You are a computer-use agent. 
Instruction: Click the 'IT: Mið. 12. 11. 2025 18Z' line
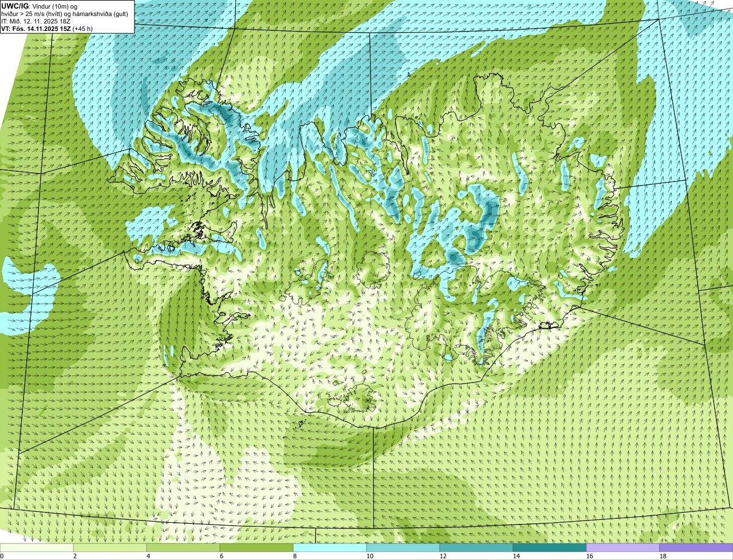pyautogui.click(x=37, y=21)
